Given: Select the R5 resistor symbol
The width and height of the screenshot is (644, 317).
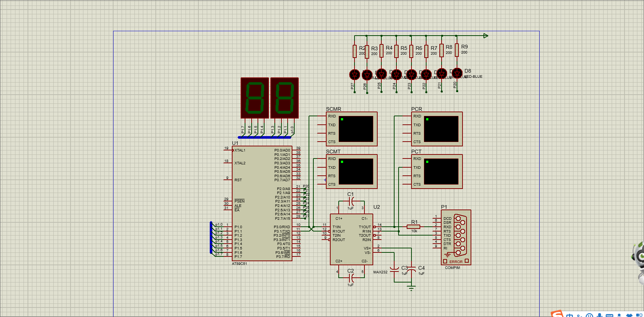Looking at the screenshot, I should click(396, 51).
